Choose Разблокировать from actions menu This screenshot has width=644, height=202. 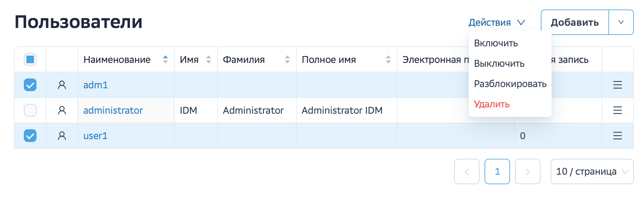pyautogui.click(x=510, y=84)
